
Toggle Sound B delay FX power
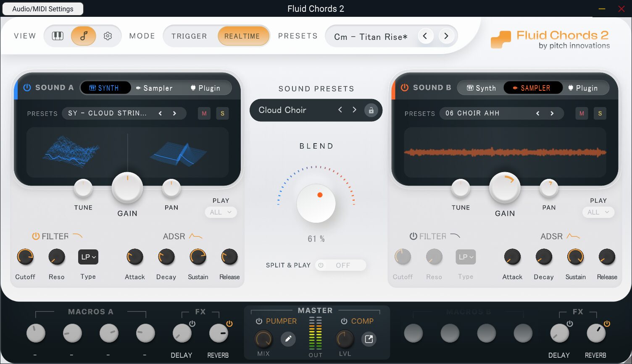click(x=570, y=324)
